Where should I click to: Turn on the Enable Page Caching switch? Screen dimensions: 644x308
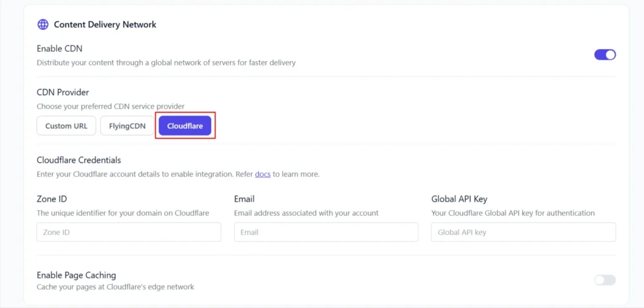tap(605, 280)
